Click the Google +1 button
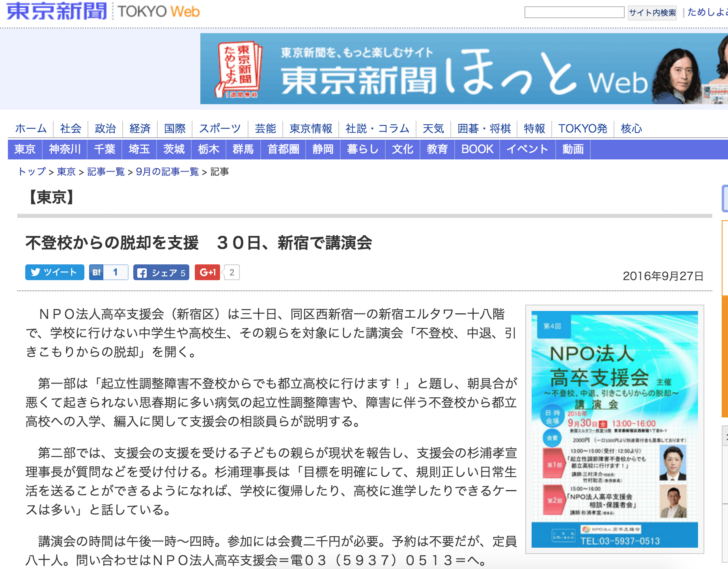Screen dimensions: 728x569 207,272
